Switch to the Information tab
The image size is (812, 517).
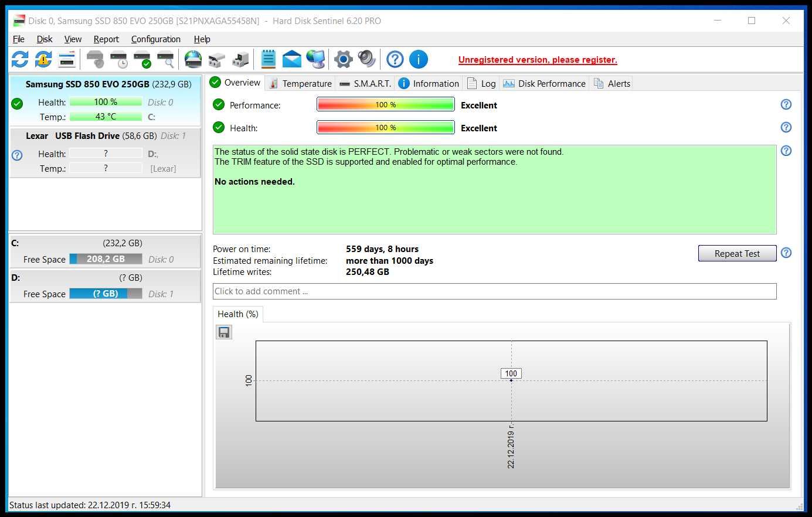coord(429,83)
